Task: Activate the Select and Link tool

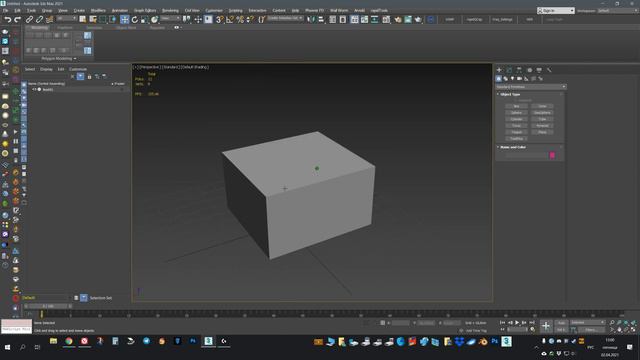Action: pos(29,19)
